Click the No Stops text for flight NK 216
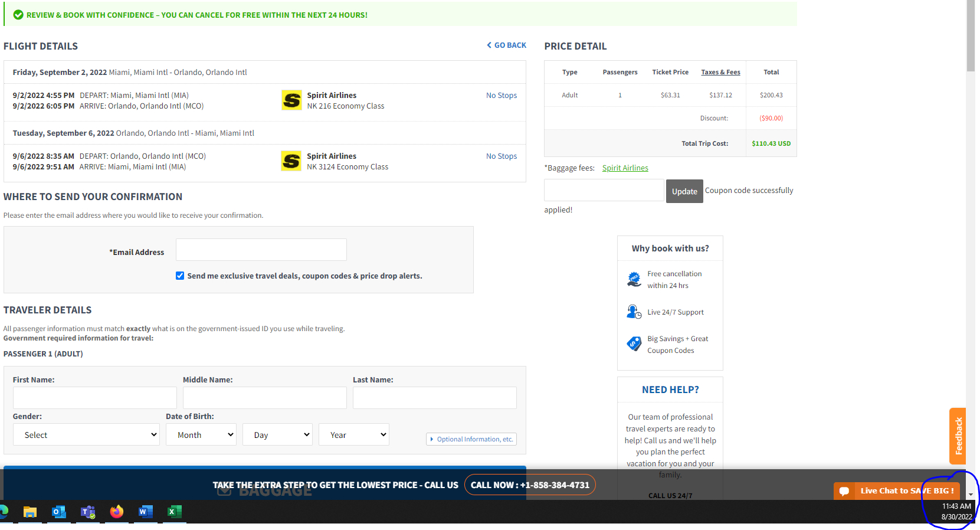The image size is (980, 530). tap(502, 96)
